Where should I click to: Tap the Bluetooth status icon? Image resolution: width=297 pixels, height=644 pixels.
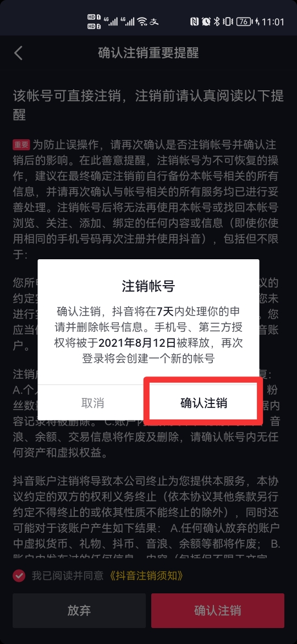tap(217, 21)
